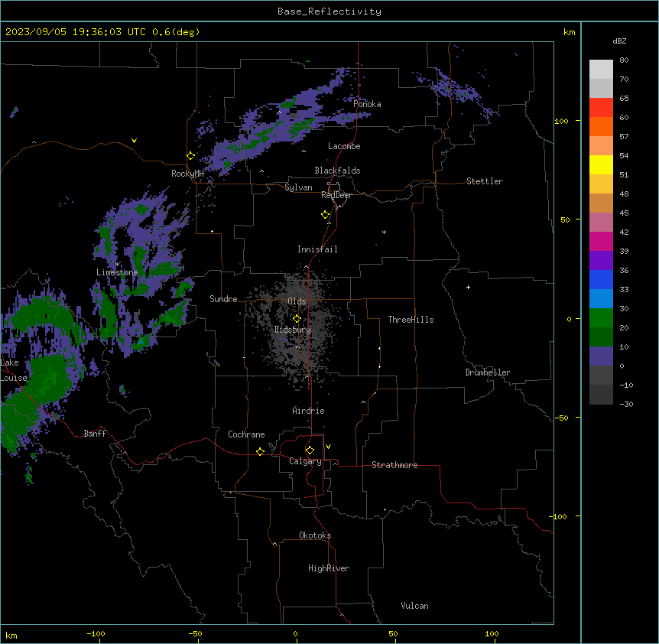Click the dBZ legend heading
The height and width of the screenshot is (644, 659).
click(x=619, y=41)
